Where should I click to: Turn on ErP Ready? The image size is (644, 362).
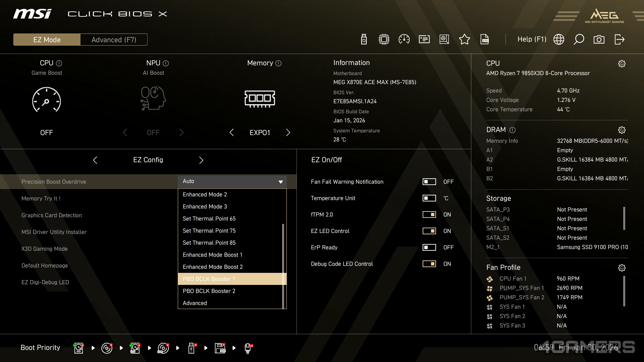pos(429,247)
